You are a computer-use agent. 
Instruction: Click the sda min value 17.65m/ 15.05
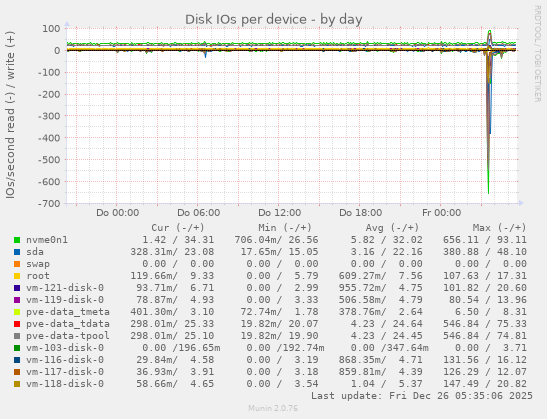click(x=279, y=252)
